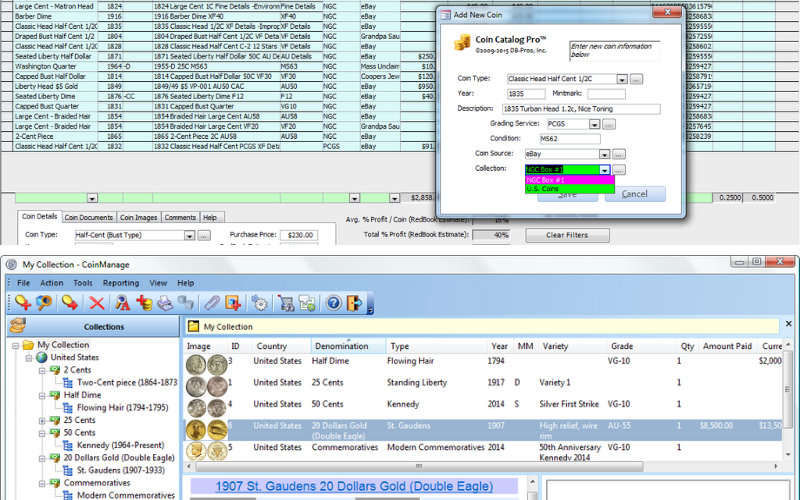800x500 pixels.
Task: Open the Grading Service dropdown arrow
Action: click(x=594, y=124)
